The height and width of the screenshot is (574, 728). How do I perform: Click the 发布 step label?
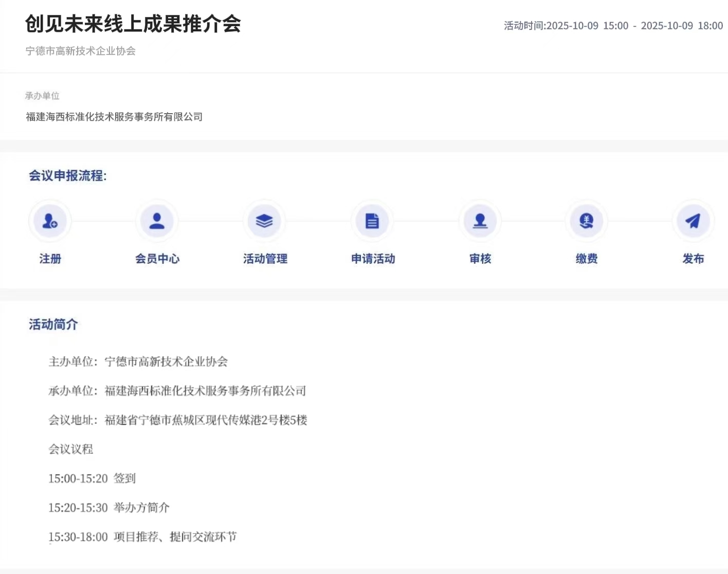(693, 259)
